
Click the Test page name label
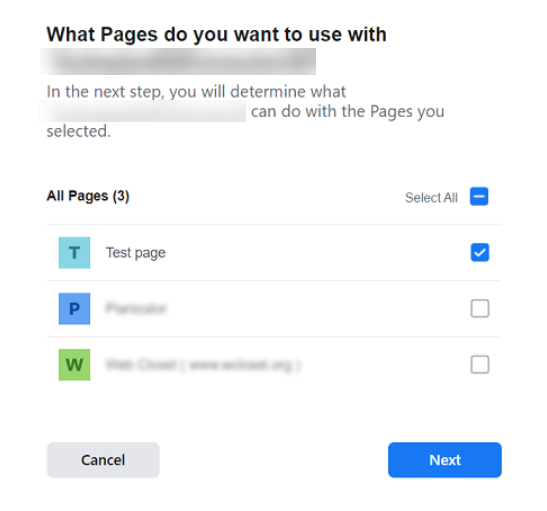[136, 253]
